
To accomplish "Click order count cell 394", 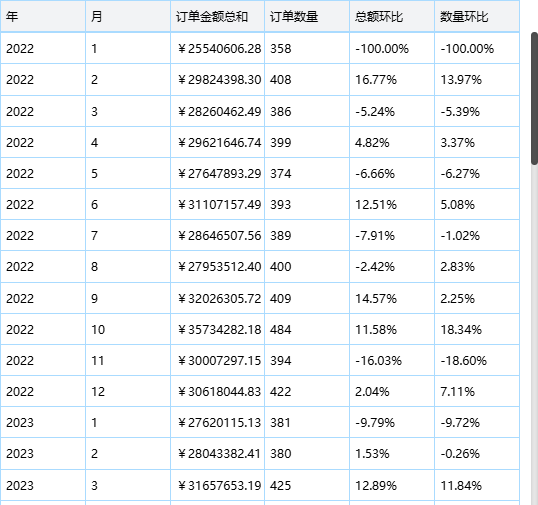I will point(307,361).
